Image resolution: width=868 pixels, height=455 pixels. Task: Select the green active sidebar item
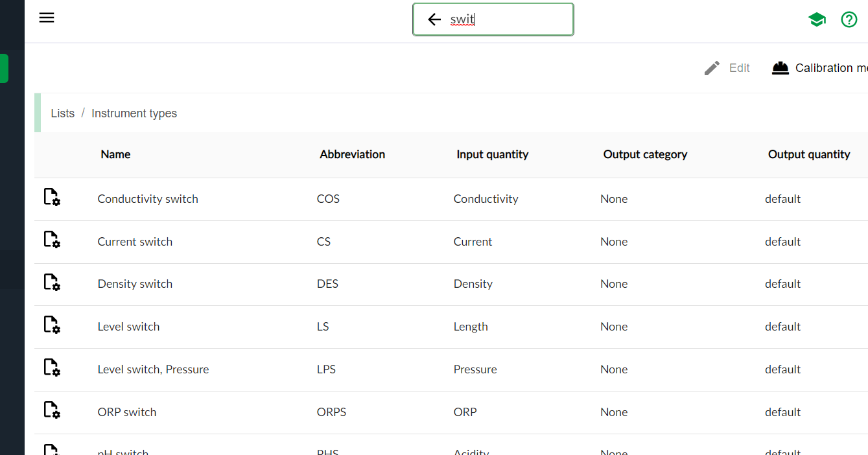point(4,69)
